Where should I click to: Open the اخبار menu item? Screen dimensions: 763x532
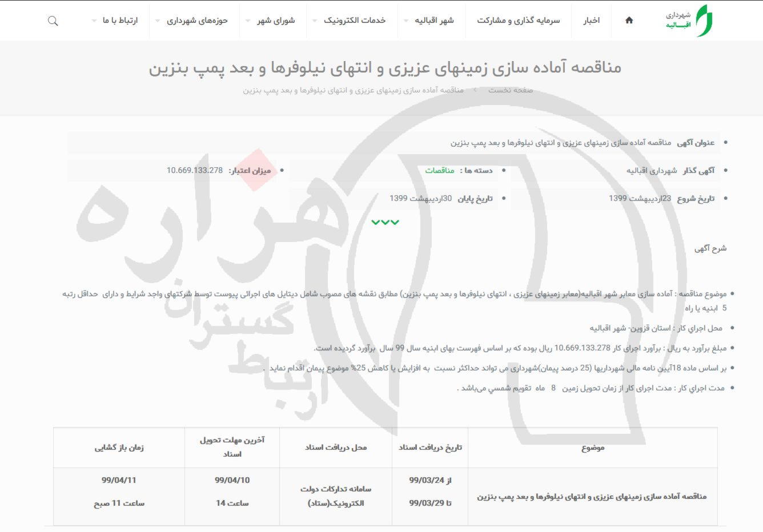tap(592, 21)
